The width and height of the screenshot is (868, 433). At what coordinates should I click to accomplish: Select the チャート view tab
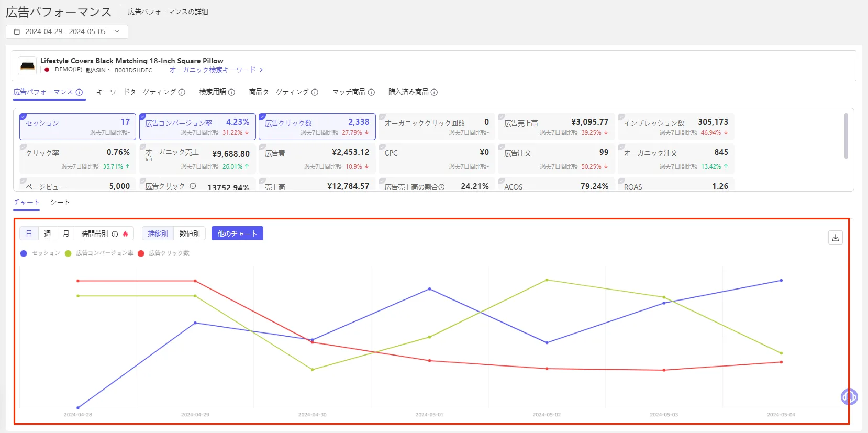coord(27,202)
